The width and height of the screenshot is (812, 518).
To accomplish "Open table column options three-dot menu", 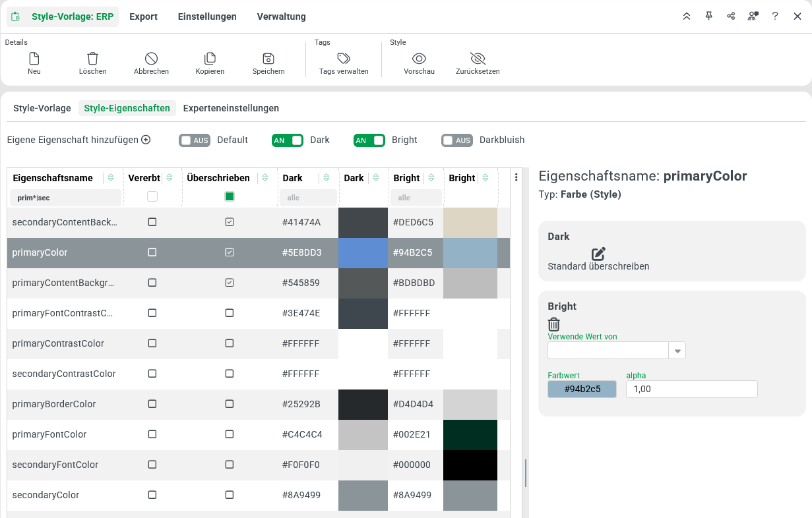I will [x=516, y=177].
